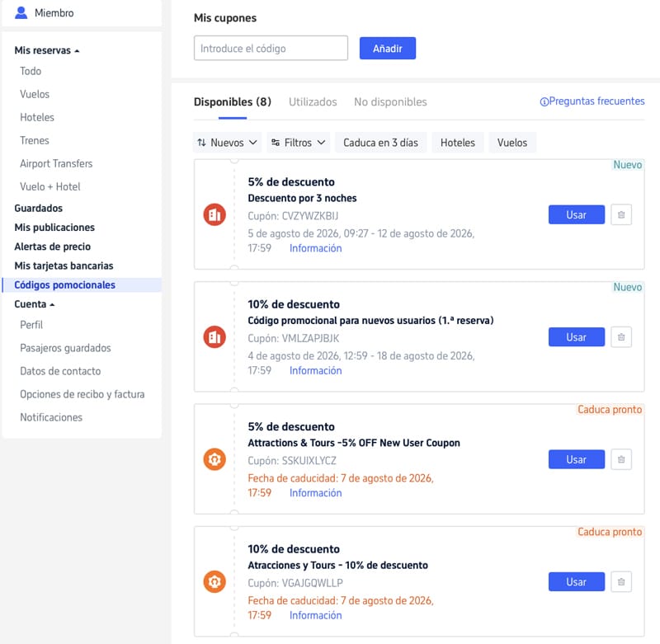
Task: Open Vuelo + Hotel in the sidebar
Action: pyautogui.click(x=50, y=186)
